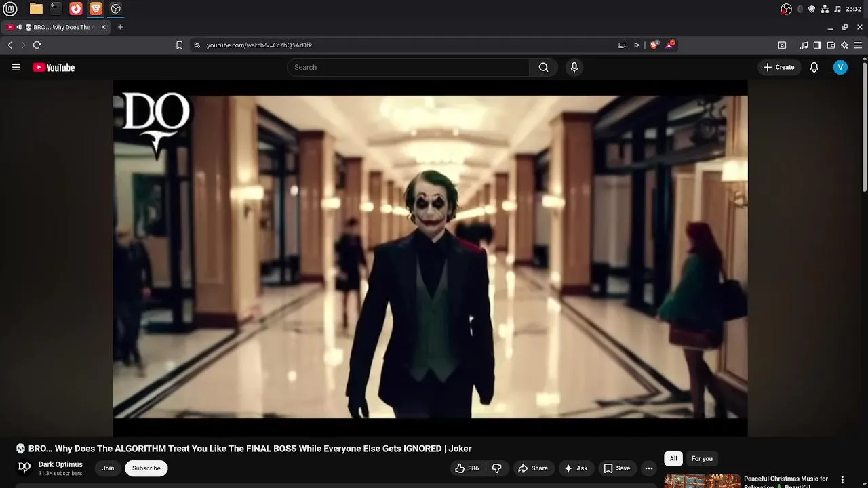Open the Dark Optimus channel name link
This screenshot has height=488, width=868.
pos(60,464)
